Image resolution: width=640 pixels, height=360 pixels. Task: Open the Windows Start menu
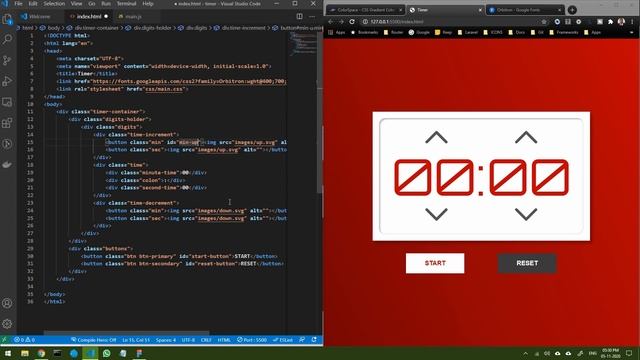[x=8, y=353]
